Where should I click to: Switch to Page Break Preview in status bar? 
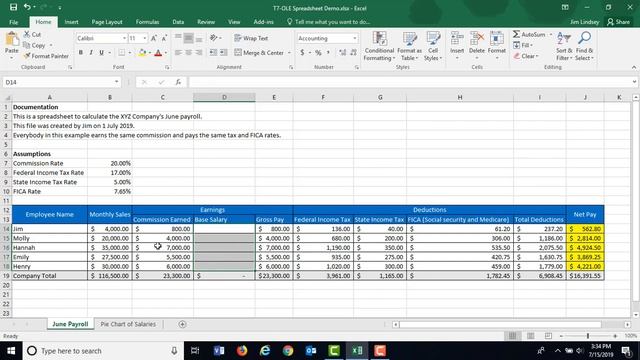548,336
